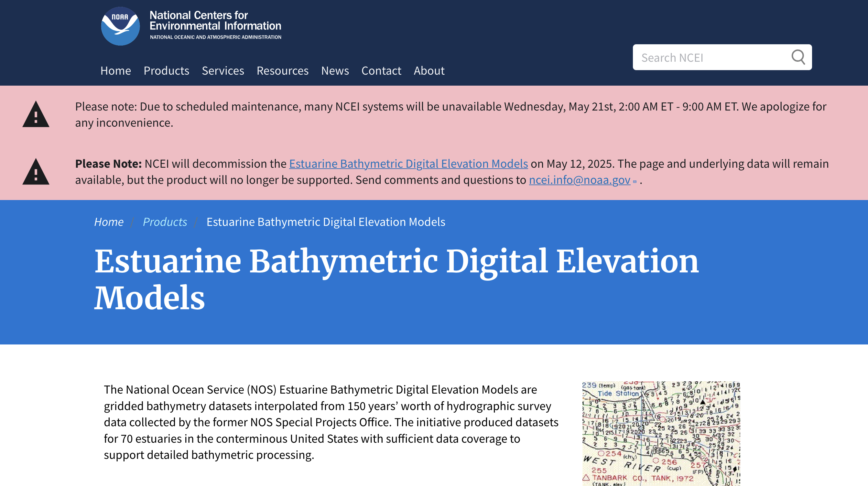Click the Products breadcrumb link
The width and height of the screenshot is (868, 486).
165,222
